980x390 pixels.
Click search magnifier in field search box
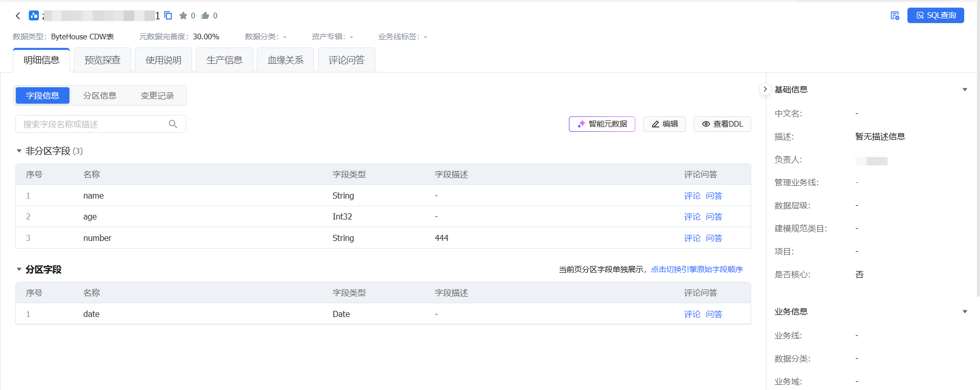[x=173, y=124]
